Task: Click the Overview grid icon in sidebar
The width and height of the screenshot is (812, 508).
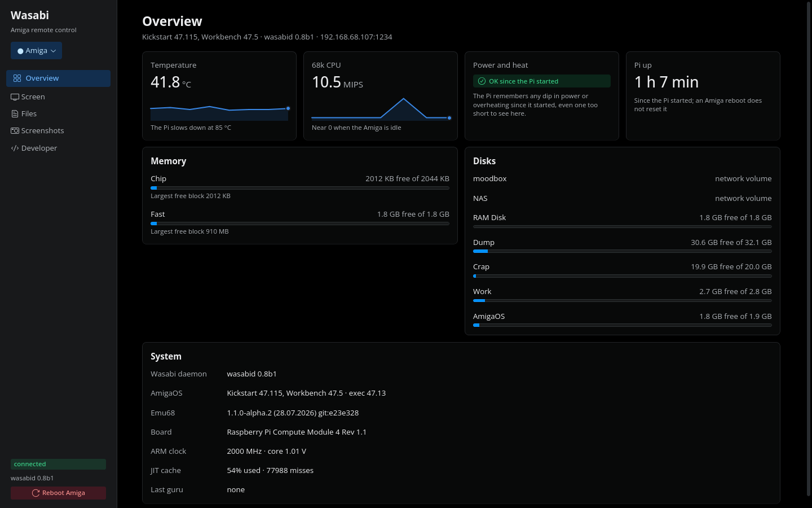Action: (17, 78)
